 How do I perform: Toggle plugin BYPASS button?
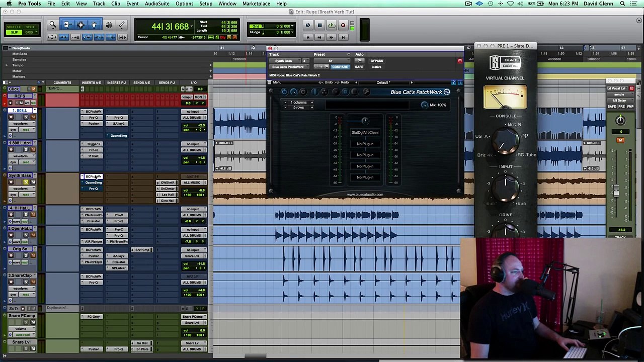tap(377, 61)
